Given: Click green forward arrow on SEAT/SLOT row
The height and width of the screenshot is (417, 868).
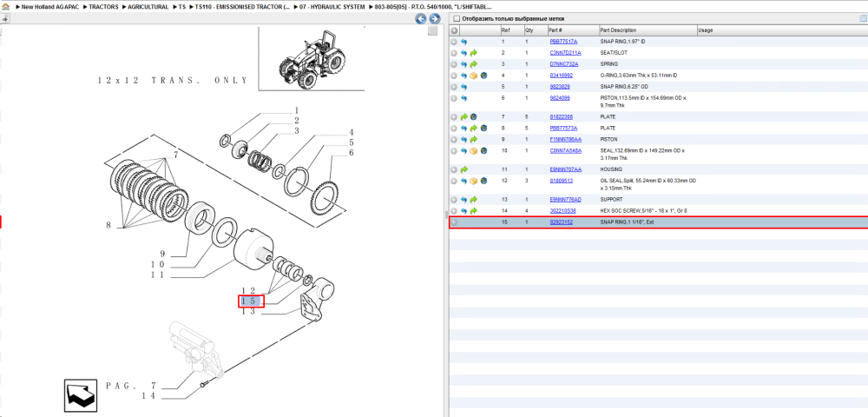Looking at the screenshot, I should (x=473, y=53).
